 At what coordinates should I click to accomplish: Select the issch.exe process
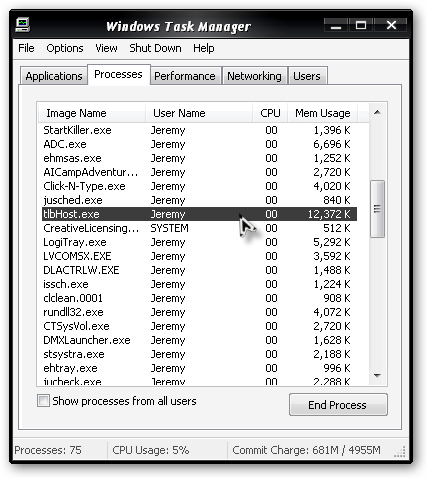click(199, 284)
